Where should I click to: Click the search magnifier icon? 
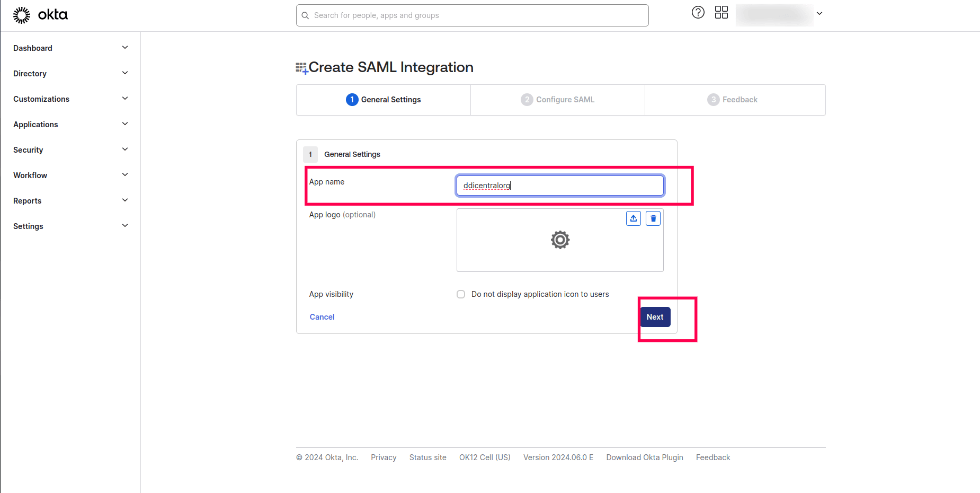pyautogui.click(x=305, y=15)
